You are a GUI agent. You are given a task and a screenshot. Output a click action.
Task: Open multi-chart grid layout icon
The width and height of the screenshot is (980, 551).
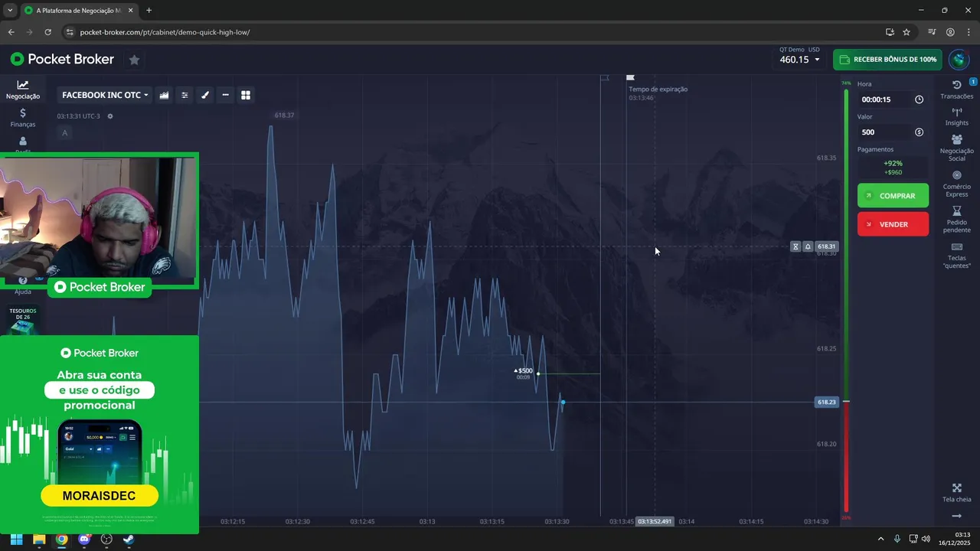click(x=246, y=95)
